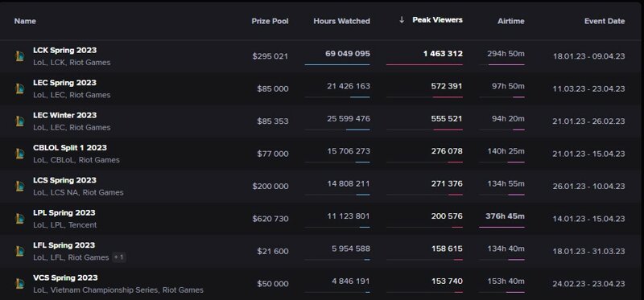The height and width of the screenshot is (300, 644).
Task: Sort by the Airtime column header
Action: click(x=511, y=21)
